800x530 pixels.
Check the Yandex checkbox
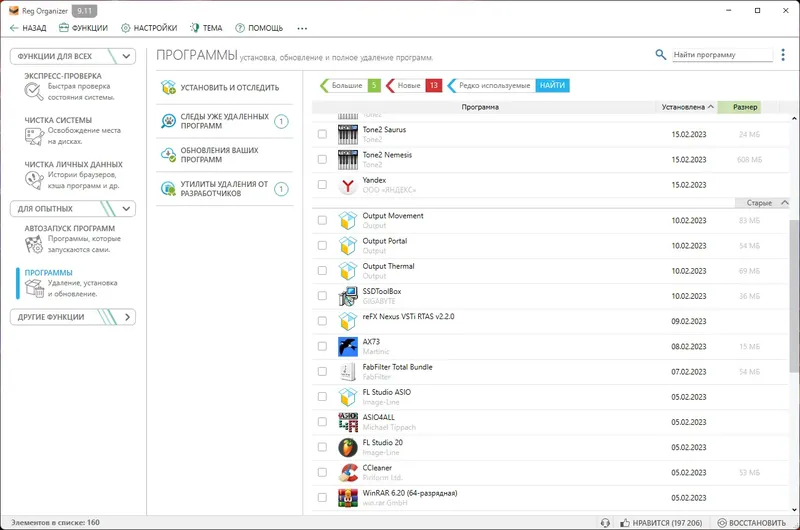(x=322, y=185)
